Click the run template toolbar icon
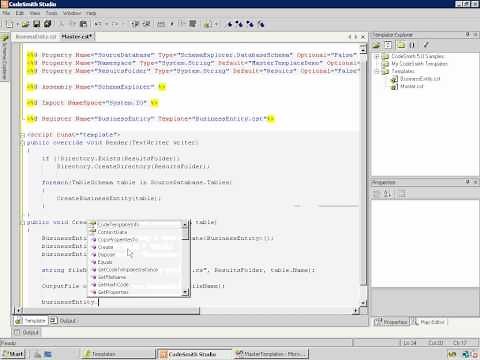 click(208, 24)
